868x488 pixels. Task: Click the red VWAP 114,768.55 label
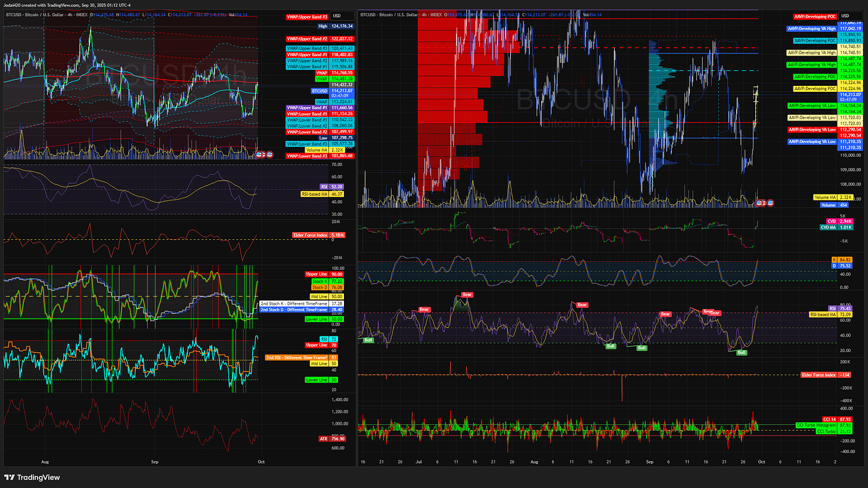point(335,73)
